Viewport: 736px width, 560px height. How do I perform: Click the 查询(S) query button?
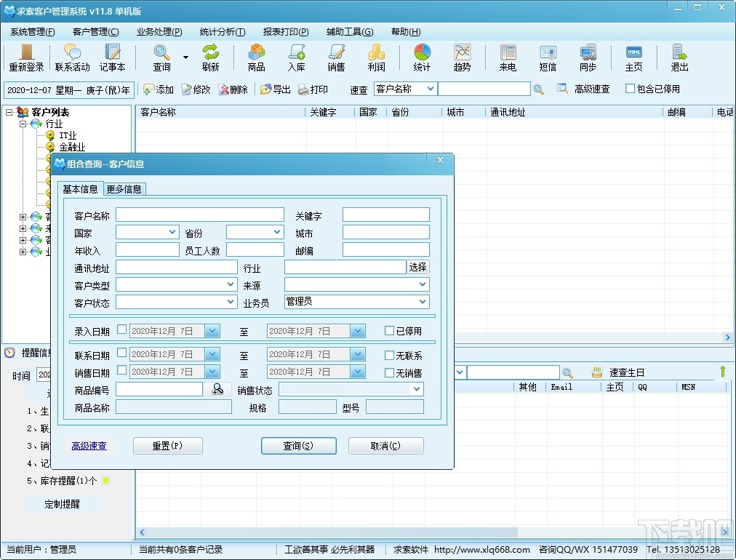point(298,445)
